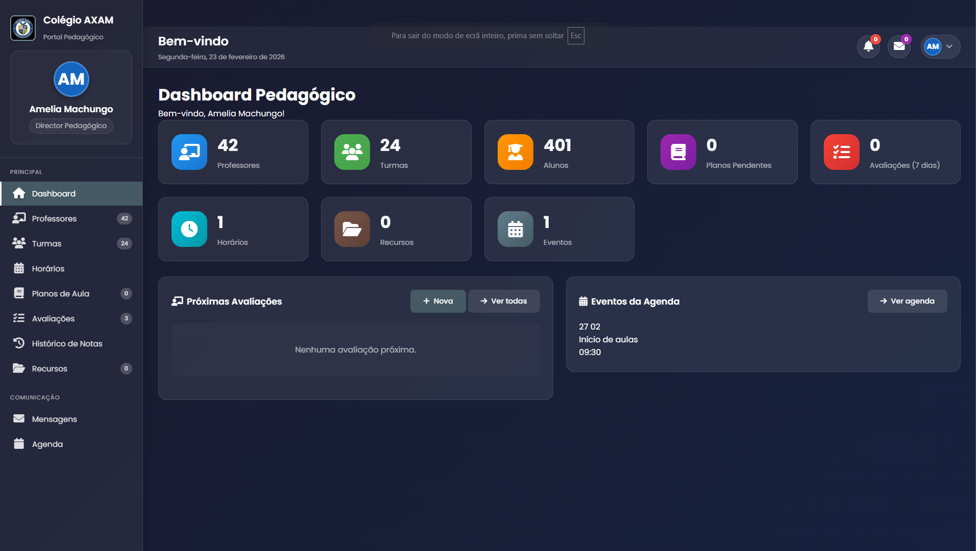This screenshot has width=980, height=551.
Task: Click the green Turmas card icon
Action: point(352,152)
